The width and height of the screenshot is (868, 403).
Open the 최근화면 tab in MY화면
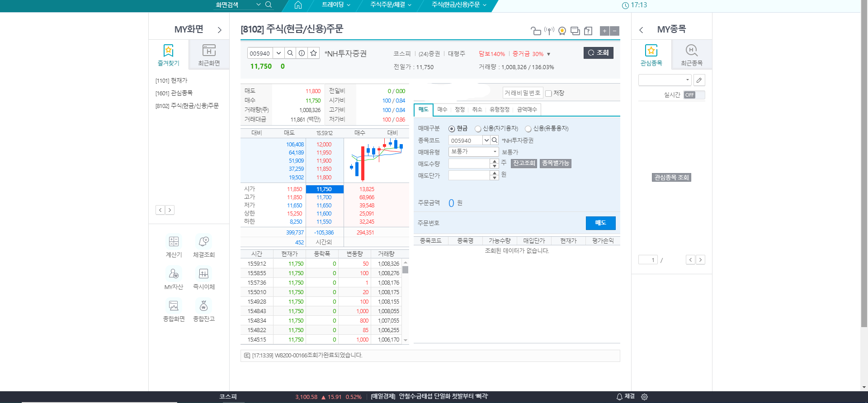(x=209, y=55)
